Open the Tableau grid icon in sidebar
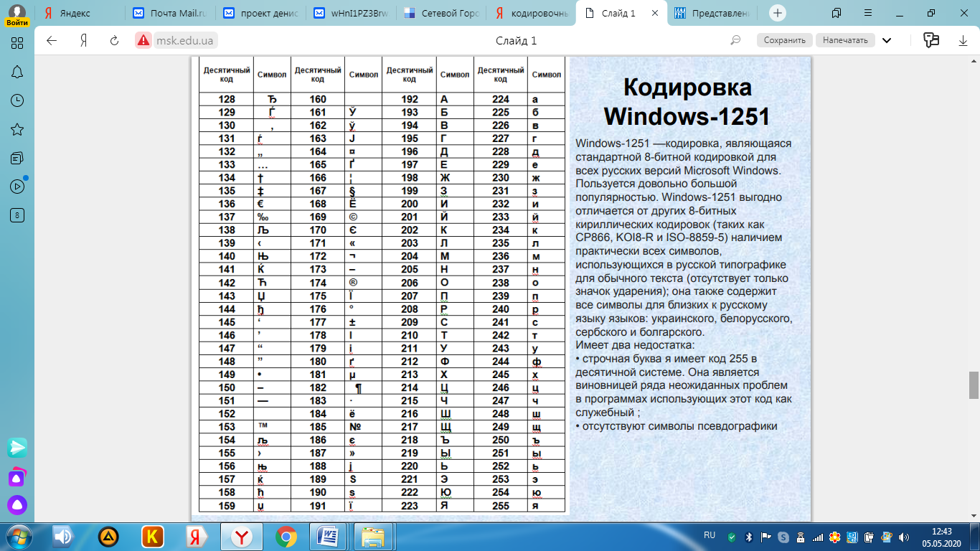This screenshot has height=551, width=980. tap(18, 43)
